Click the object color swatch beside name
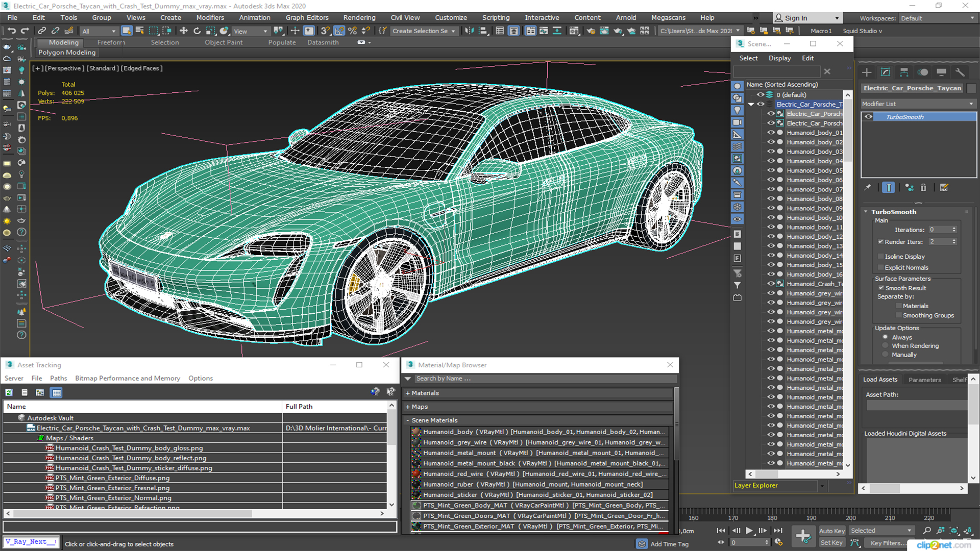 [x=971, y=88]
